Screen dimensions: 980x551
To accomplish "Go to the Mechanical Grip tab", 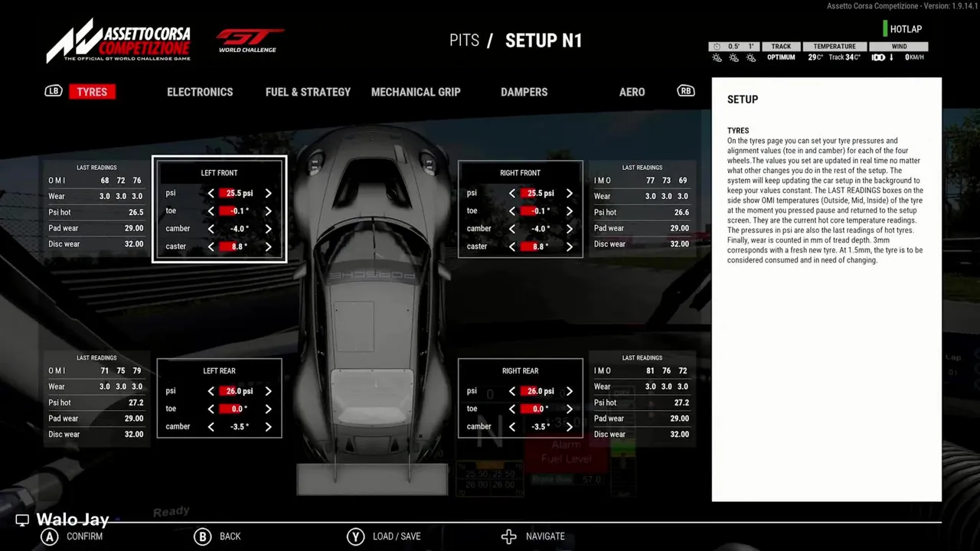I will 416,92.
